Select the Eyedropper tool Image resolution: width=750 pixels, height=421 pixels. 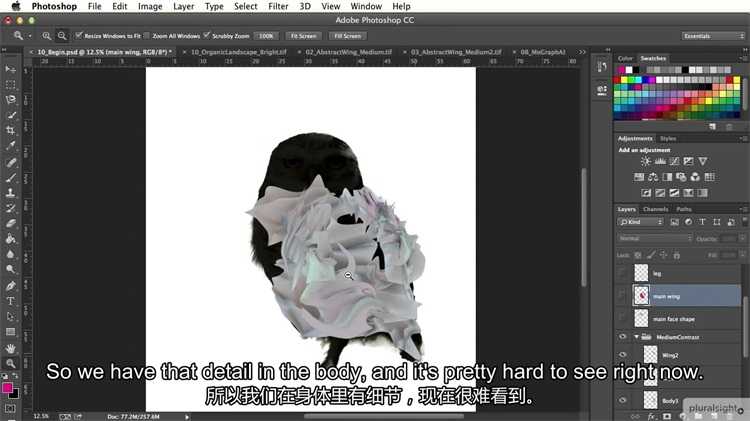pyautogui.click(x=10, y=146)
